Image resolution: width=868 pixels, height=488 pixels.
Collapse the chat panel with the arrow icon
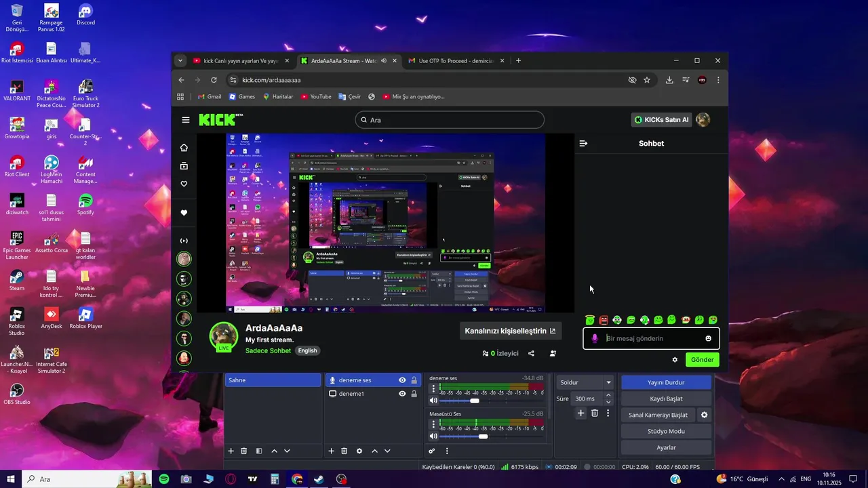(583, 144)
